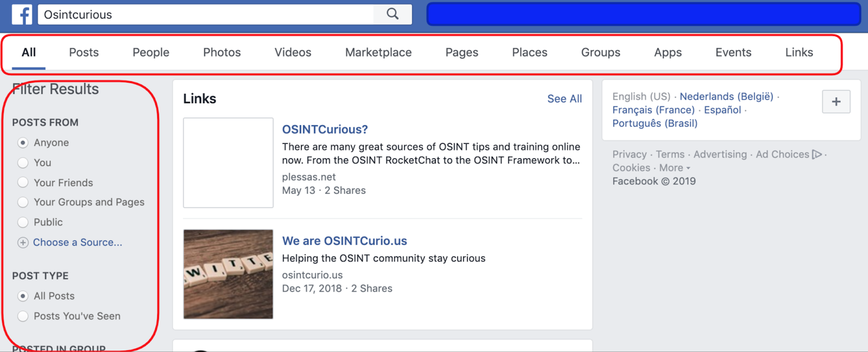Open the Places tab

(x=530, y=53)
